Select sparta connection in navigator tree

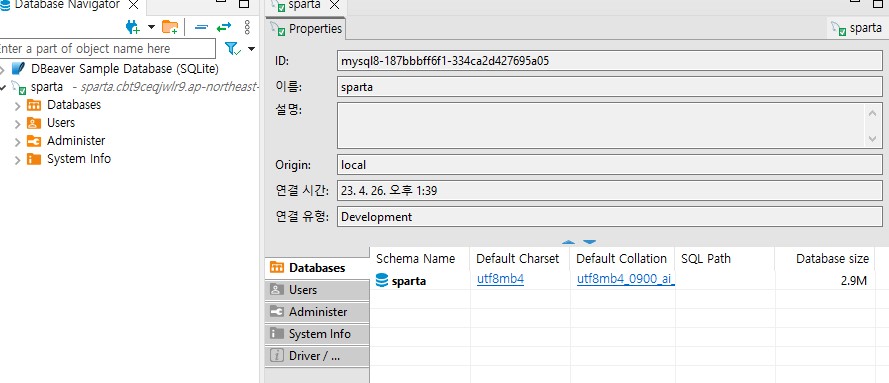point(47,87)
